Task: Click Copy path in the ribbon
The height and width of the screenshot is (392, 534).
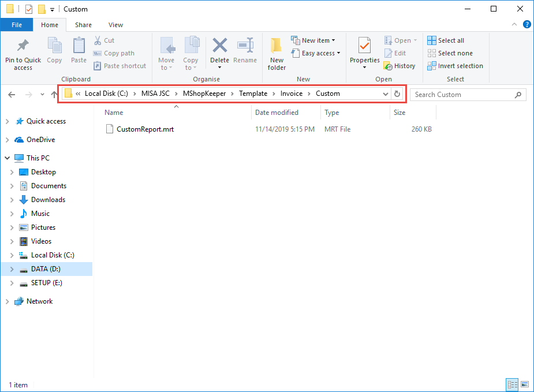Action: click(114, 53)
